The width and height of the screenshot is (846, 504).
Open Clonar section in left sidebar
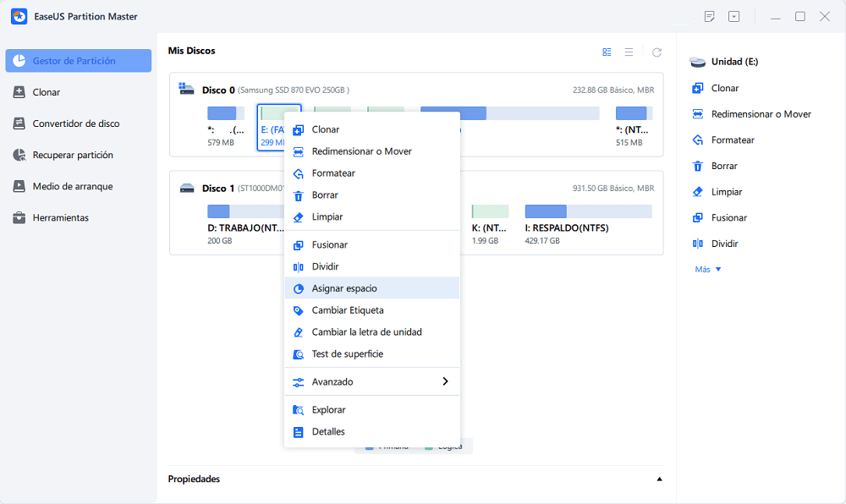78,92
